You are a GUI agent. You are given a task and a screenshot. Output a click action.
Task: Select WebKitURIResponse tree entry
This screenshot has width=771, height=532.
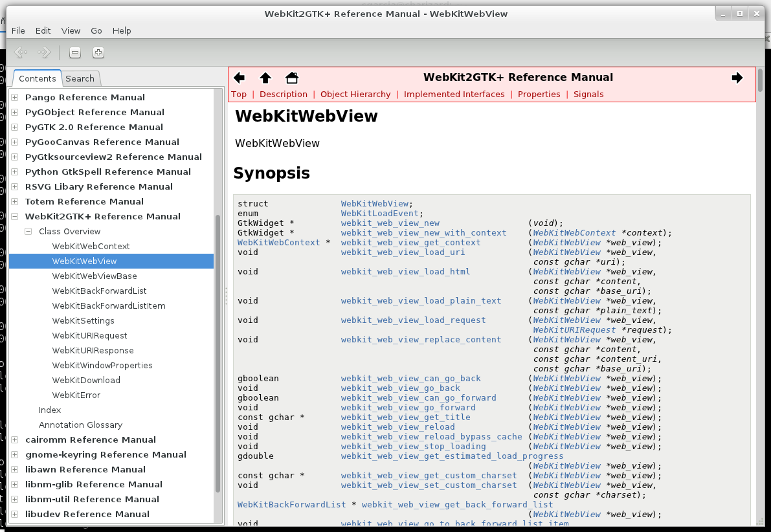coord(93,351)
